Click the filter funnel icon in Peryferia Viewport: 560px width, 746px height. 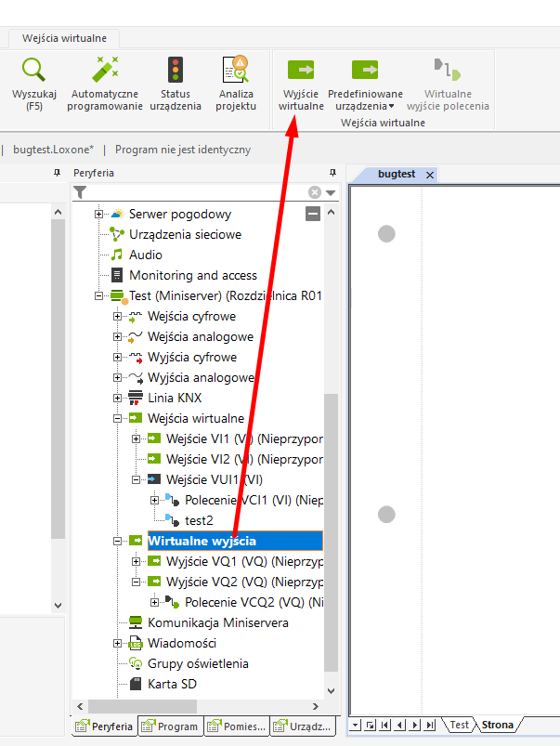[x=81, y=192]
